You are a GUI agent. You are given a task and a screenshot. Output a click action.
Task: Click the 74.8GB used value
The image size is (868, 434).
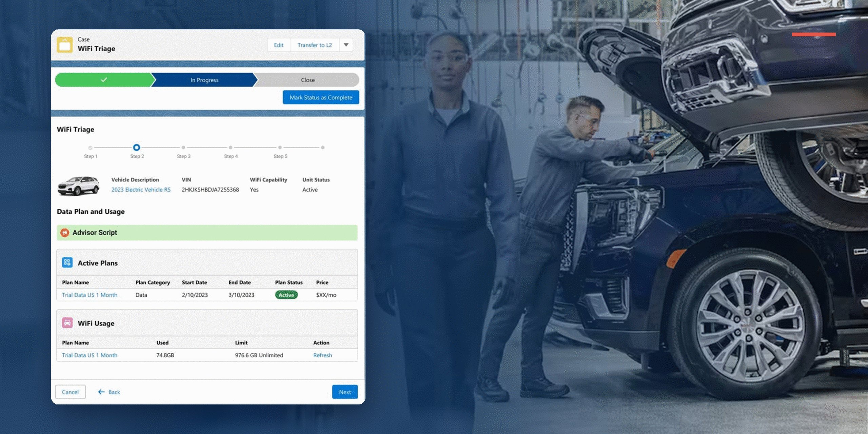coord(165,355)
